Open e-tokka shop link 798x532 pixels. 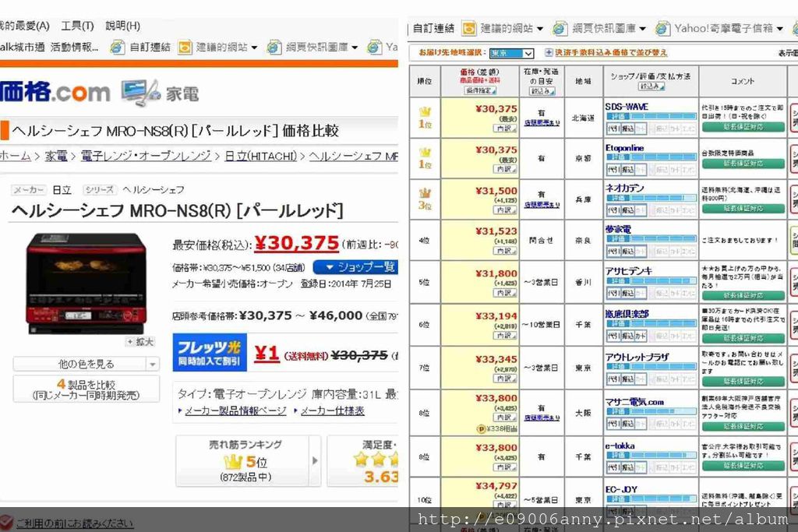coord(620,446)
